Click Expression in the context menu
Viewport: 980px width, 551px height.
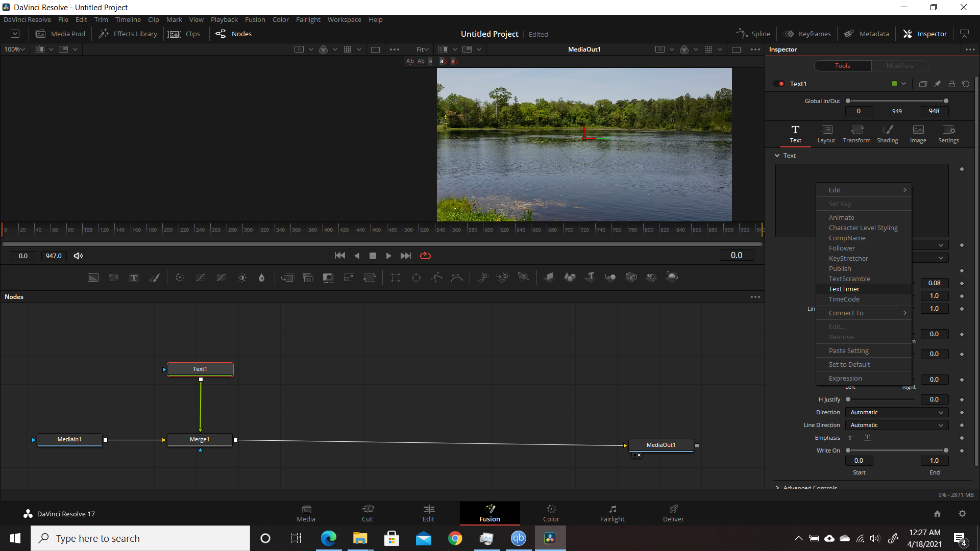click(x=864, y=378)
